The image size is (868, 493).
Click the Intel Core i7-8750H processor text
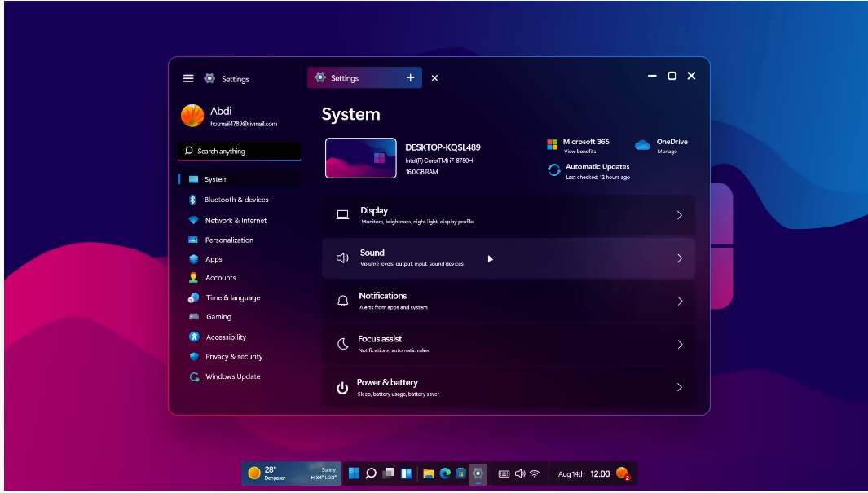pos(439,161)
